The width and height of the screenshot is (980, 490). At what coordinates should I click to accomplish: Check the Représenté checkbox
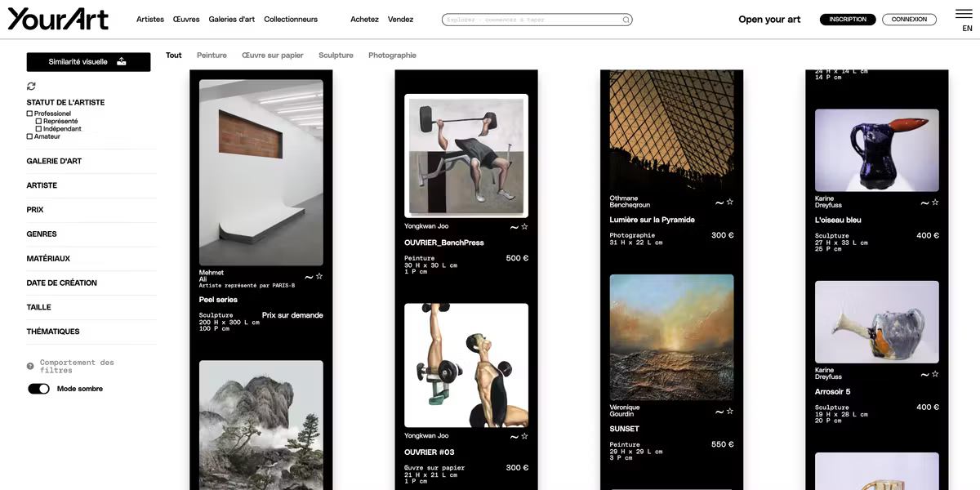point(38,121)
